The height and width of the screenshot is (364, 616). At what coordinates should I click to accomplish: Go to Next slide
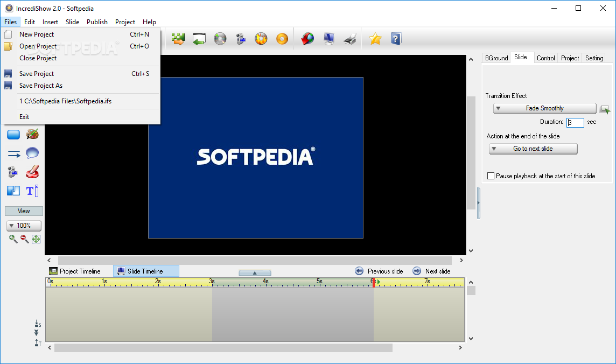point(431,271)
